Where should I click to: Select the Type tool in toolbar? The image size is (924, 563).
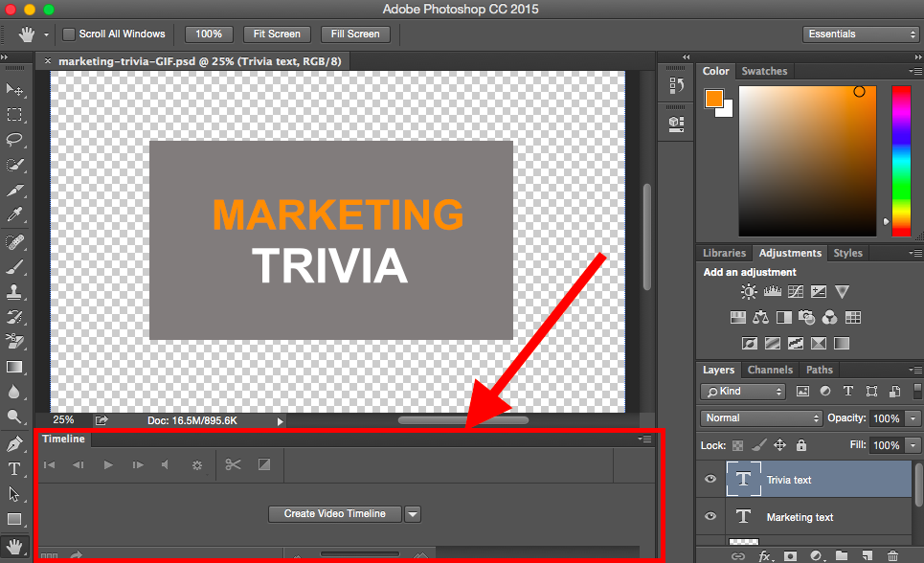point(14,469)
